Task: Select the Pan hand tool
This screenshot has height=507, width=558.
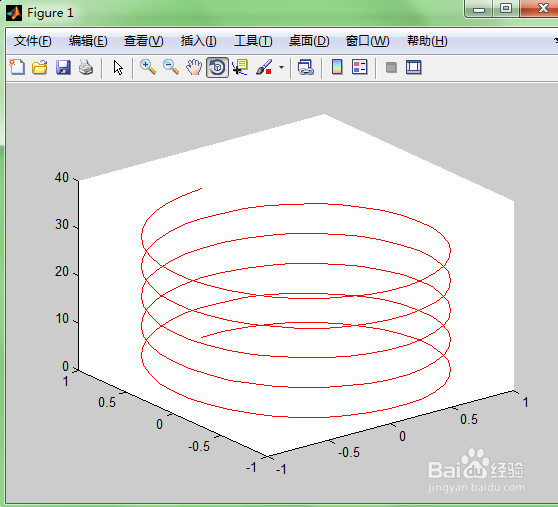Action: pos(194,67)
